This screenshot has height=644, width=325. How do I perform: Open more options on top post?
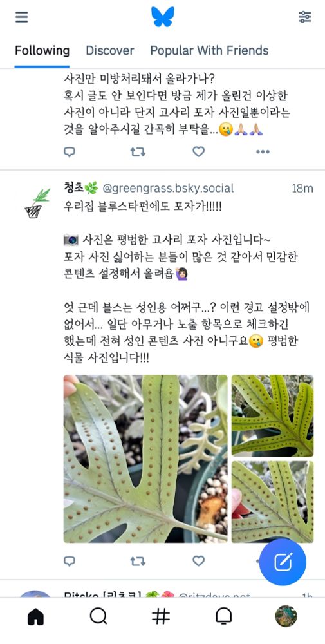263,152
